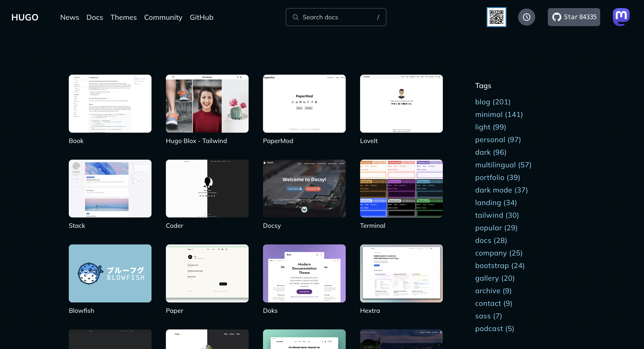Click the magnifier icon in search box
This screenshot has height=349, width=644.
pyautogui.click(x=296, y=17)
